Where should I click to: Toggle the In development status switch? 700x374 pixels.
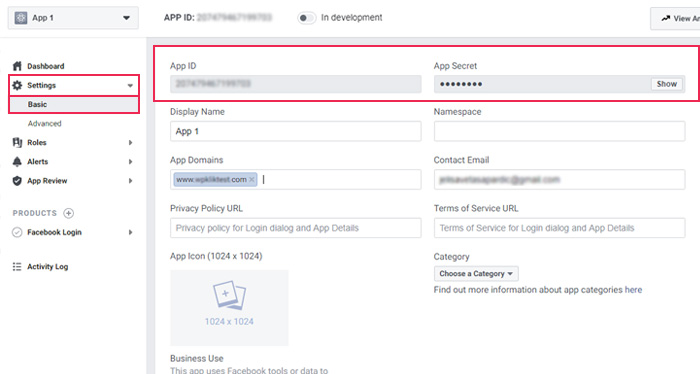pyautogui.click(x=306, y=18)
